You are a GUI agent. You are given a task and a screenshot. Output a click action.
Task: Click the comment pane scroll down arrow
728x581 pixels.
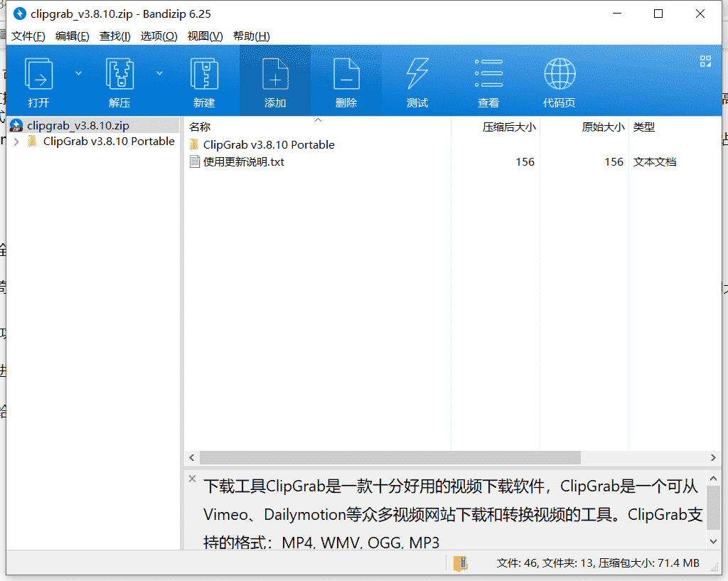pyautogui.click(x=714, y=541)
